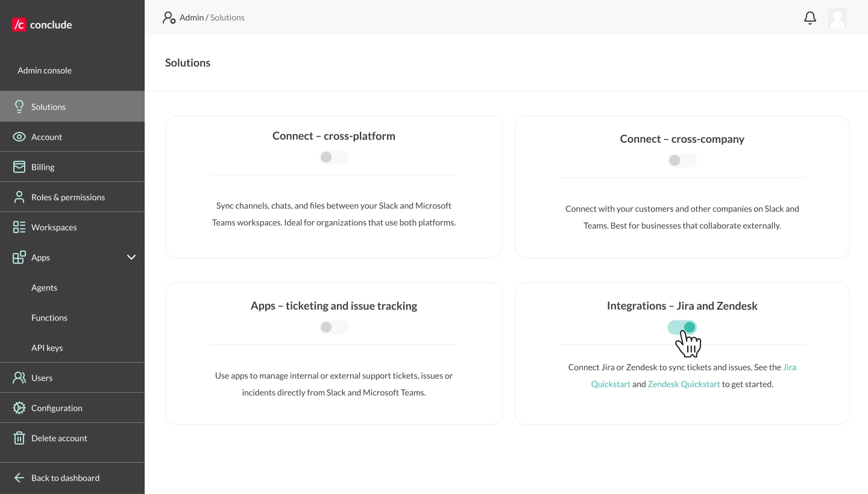This screenshot has width=868, height=494.
Task: Click the Delete account trash icon
Action: 19,438
